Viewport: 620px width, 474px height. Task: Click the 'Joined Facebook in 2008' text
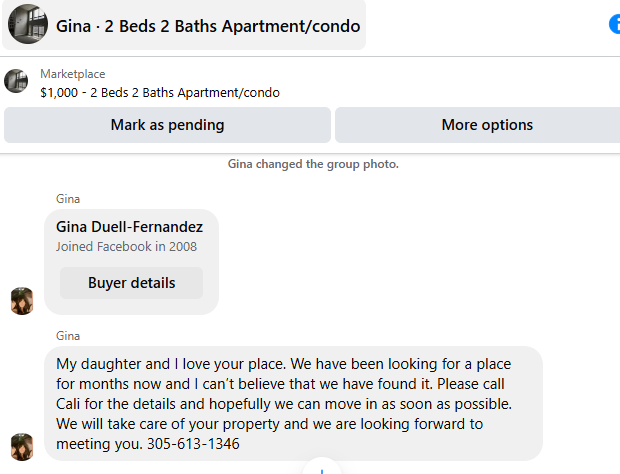[126, 247]
